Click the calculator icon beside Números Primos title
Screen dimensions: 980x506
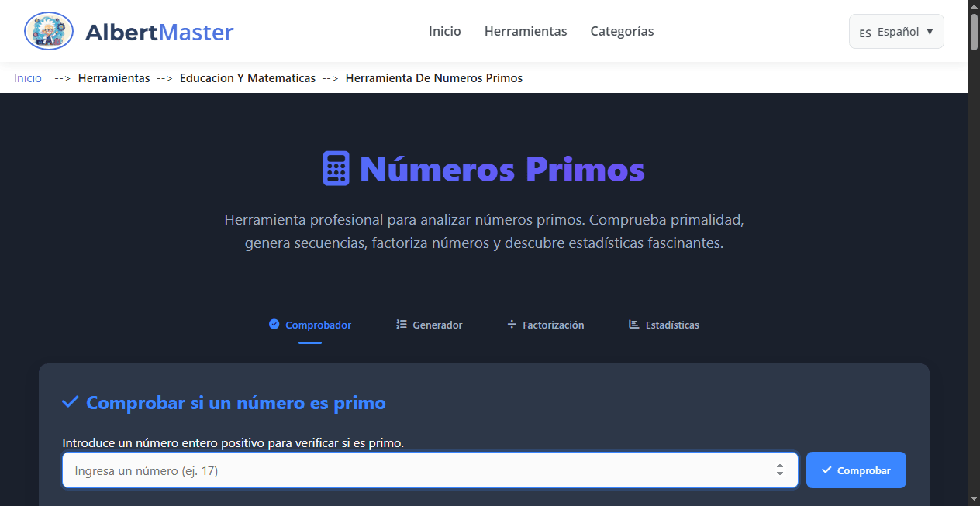(335, 168)
